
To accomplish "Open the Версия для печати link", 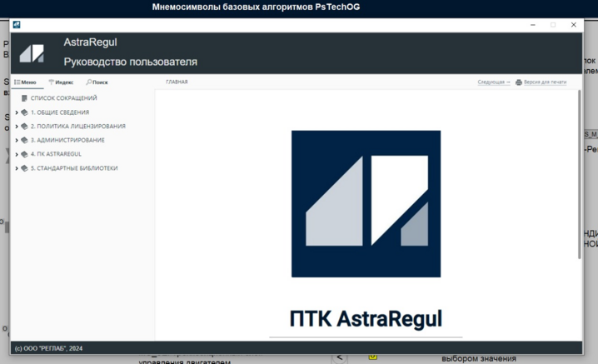I will pyautogui.click(x=545, y=82).
